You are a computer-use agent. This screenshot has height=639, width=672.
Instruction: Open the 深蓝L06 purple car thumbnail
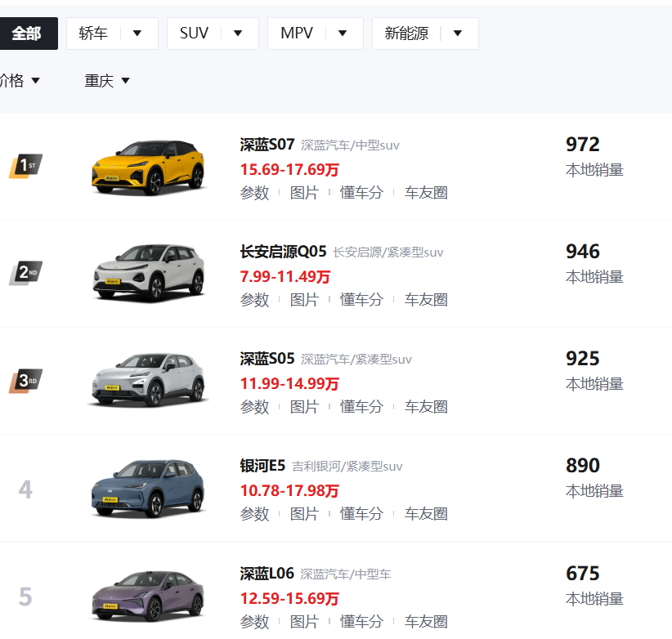point(148,597)
